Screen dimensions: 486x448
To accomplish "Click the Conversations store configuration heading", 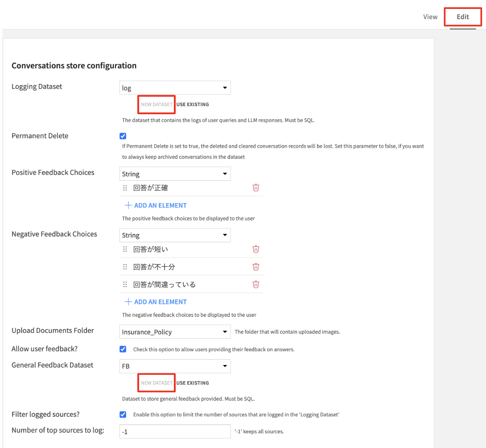I will (74, 66).
